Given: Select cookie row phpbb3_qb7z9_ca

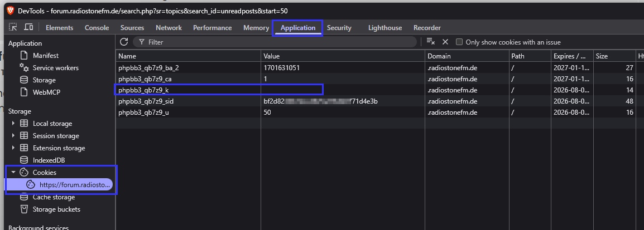Looking at the screenshot, I should pyautogui.click(x=380, y=79).
